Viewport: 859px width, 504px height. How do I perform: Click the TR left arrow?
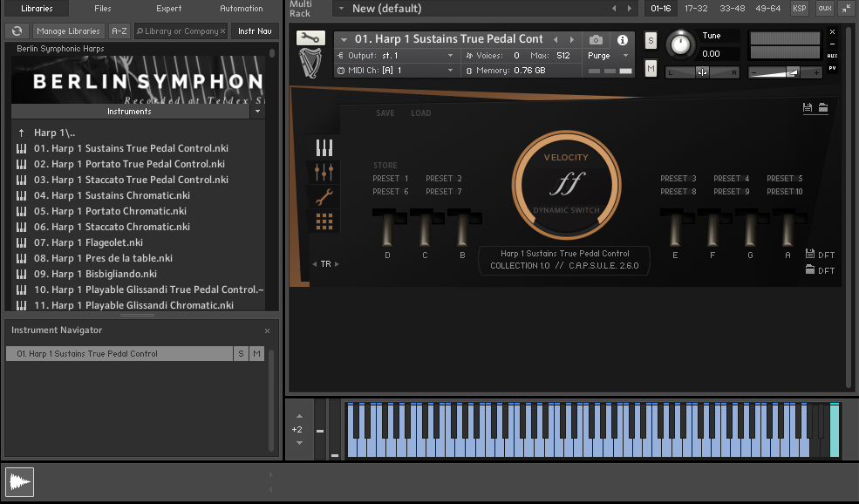click(x=315, y=264)
